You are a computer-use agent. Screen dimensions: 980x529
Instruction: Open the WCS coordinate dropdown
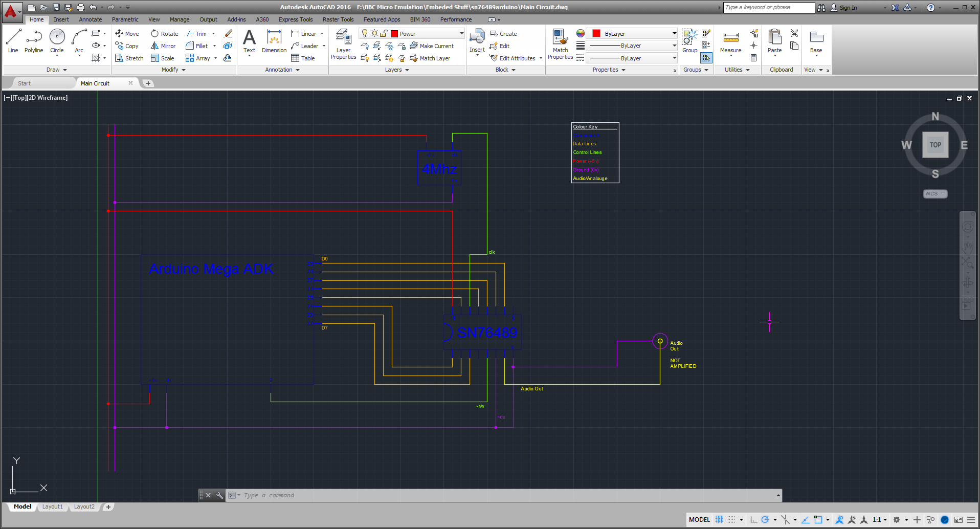(x=935, y=194)
